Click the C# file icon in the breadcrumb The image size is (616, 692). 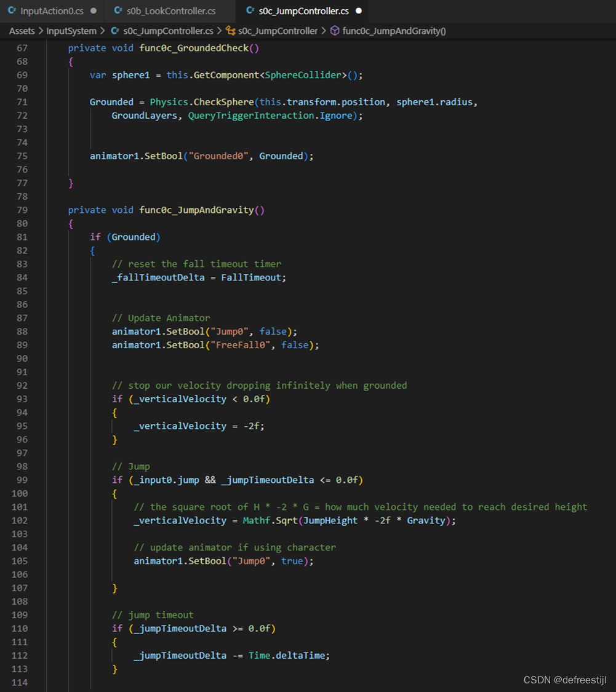pyautogui.click(x=114, y=30)
